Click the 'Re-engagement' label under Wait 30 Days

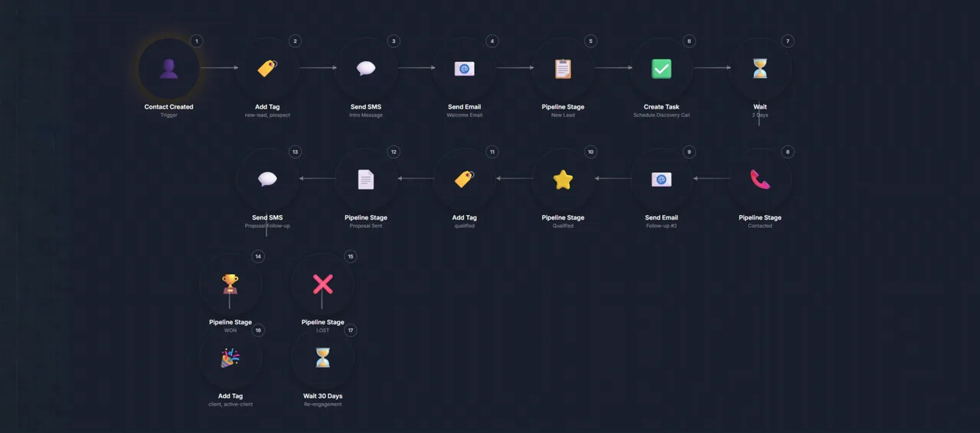point(323,405)
